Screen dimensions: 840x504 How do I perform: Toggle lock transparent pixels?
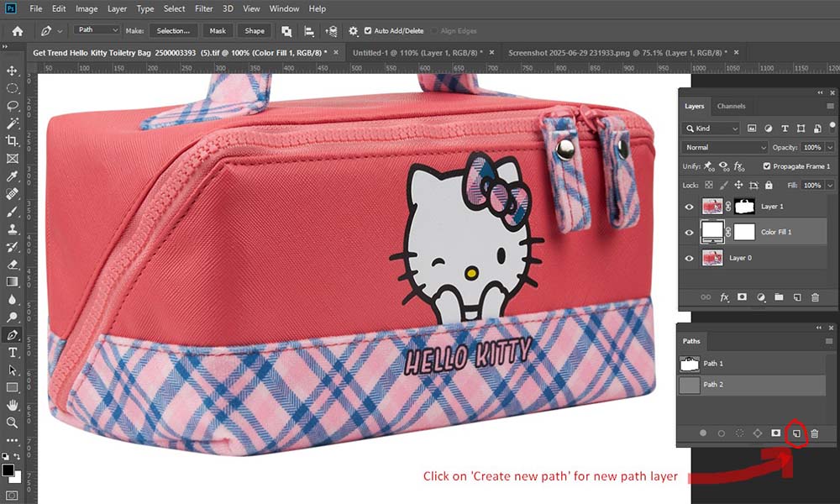(709, 186)
